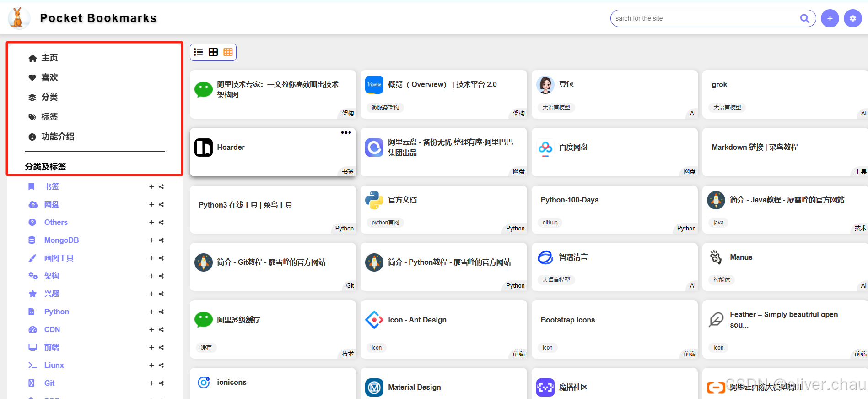868x399 pixels.
Task: Select the 画图工具 category
Action: pos(59,258)
